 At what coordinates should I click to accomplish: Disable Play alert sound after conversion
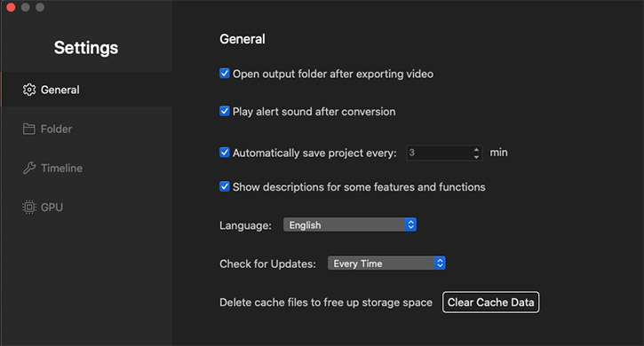click(224, 111)
